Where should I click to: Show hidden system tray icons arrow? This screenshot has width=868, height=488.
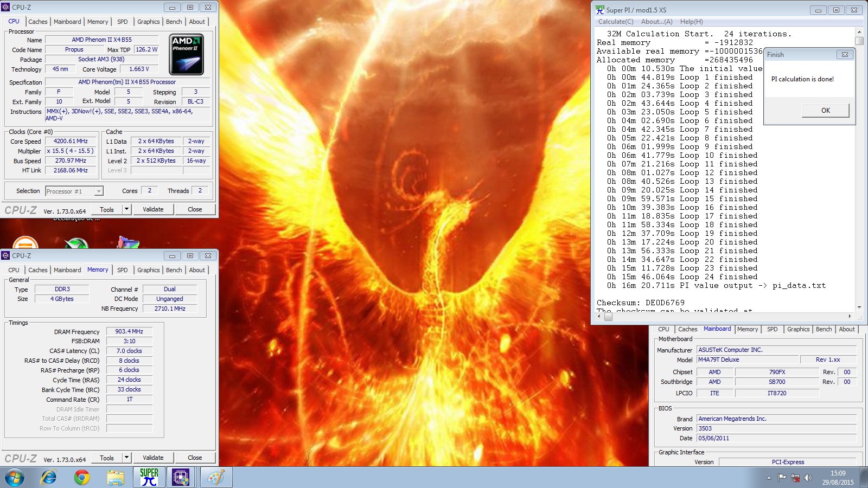[x=769, y=478]
